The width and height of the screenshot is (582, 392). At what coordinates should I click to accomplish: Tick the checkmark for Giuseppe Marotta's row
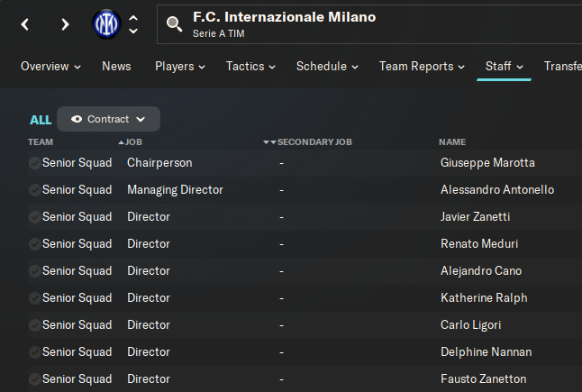[34, 163]
